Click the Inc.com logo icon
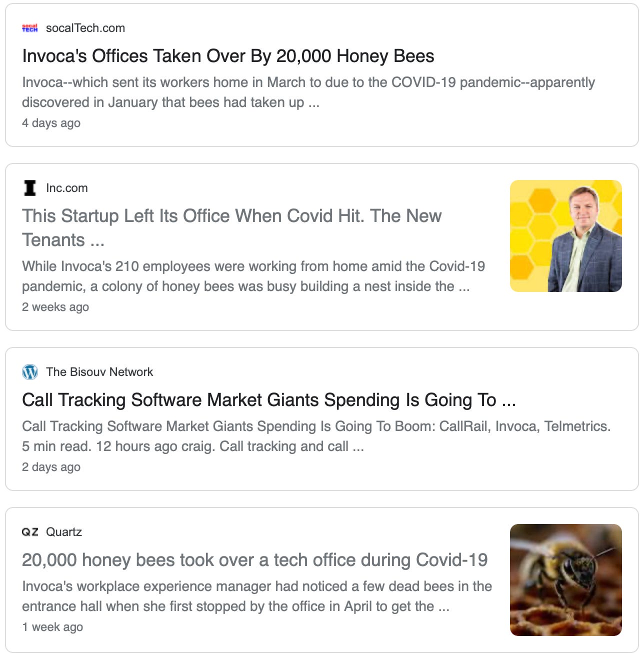644x654 pixels. [x=30, y=188]
